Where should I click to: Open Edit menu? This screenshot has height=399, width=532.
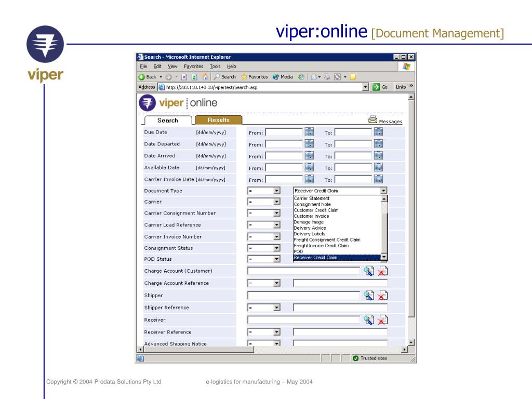[x=157, y=66]
